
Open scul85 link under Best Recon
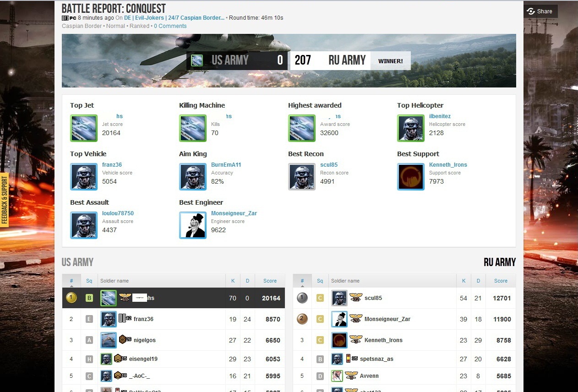click(329, 165)
